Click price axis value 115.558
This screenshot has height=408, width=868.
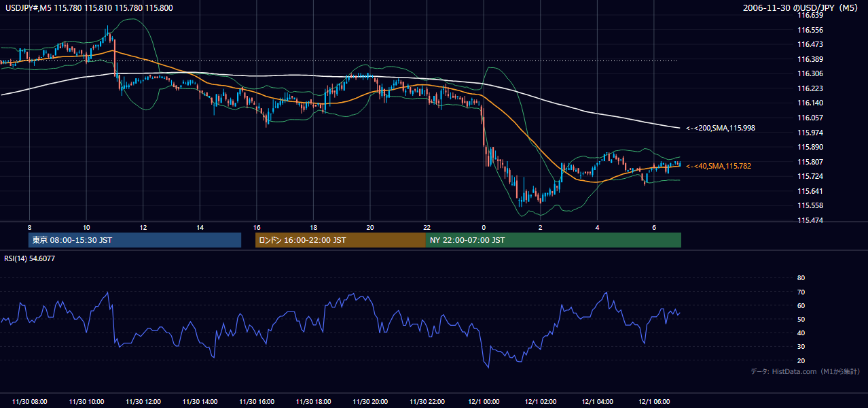(x=810, y=205)
